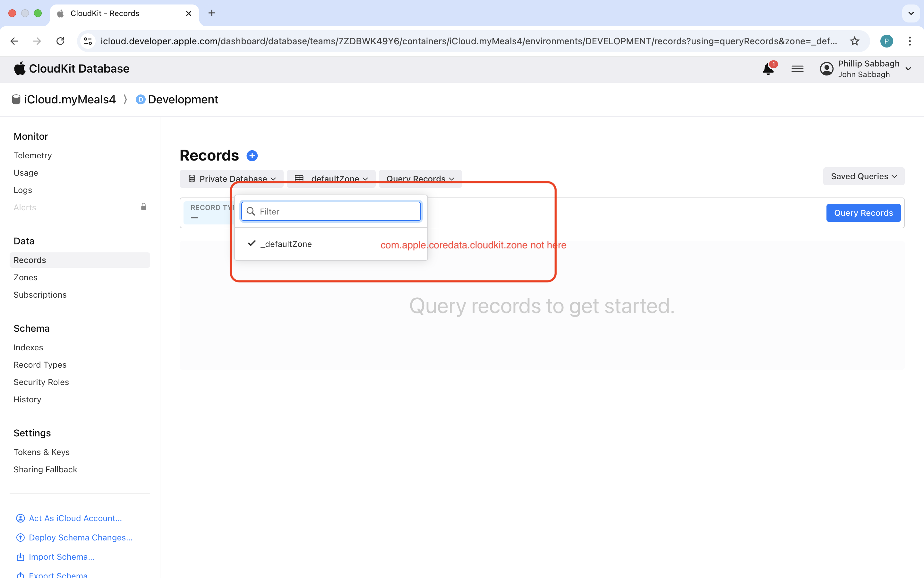Open the hamburger menu icon in header
Image resolution: width=924 pixels, height=578 pixels.
[797, 69]
